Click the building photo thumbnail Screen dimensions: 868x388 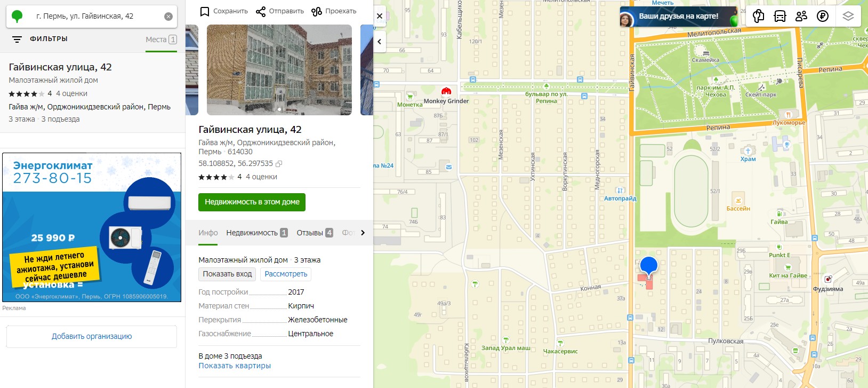(x=279, y=70)
